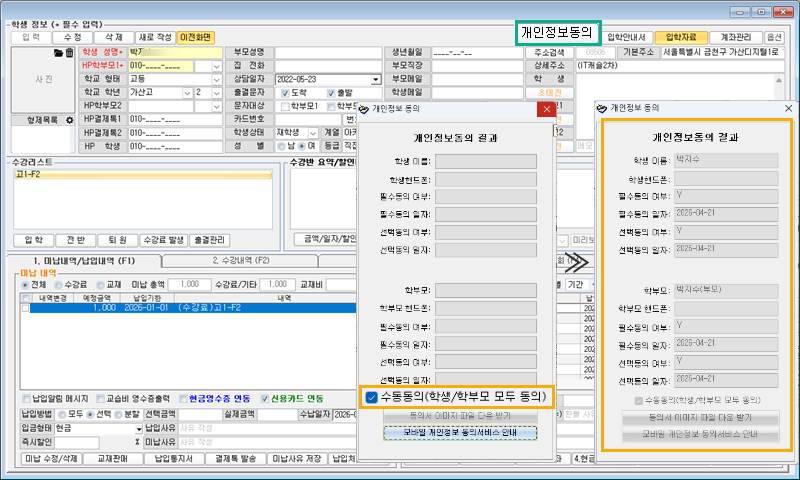Enable the 수동동의(학생/학부모 모두 동의) checkbox

[x=371, y=397]
